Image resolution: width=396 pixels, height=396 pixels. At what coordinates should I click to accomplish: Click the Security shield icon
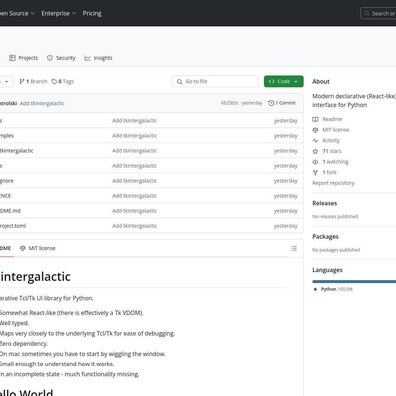click(x=50, y=58)
